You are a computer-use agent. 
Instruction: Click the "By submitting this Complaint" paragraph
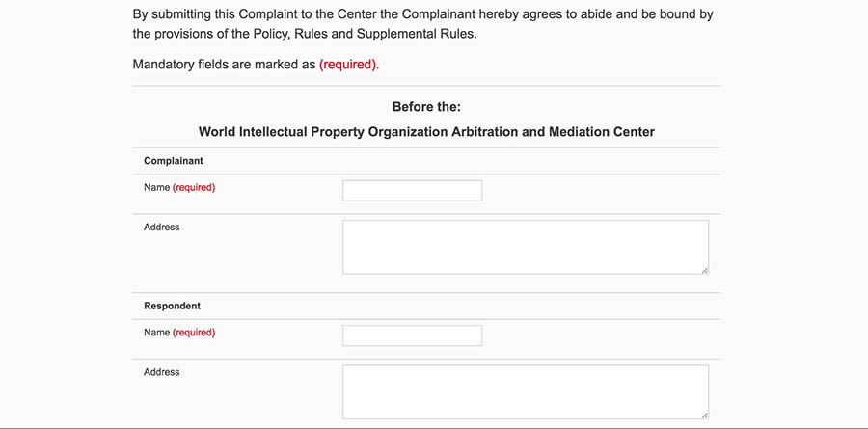click(422, 16)
